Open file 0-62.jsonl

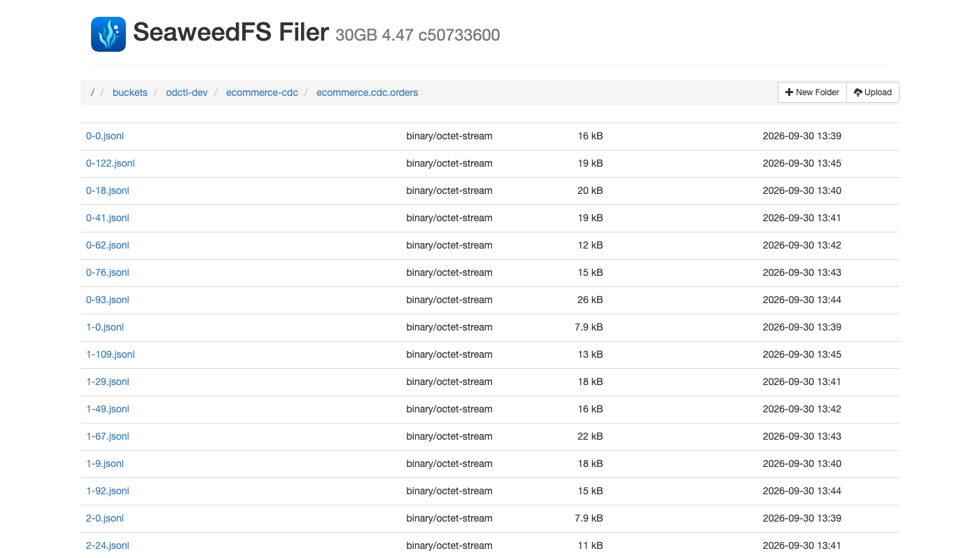(108, 245)
